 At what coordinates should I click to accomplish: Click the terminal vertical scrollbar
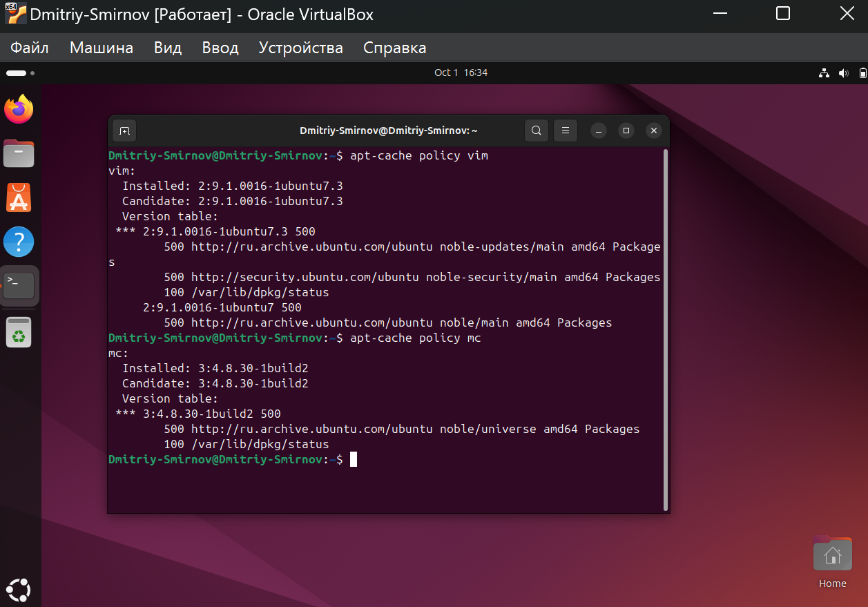coord(666,330)
